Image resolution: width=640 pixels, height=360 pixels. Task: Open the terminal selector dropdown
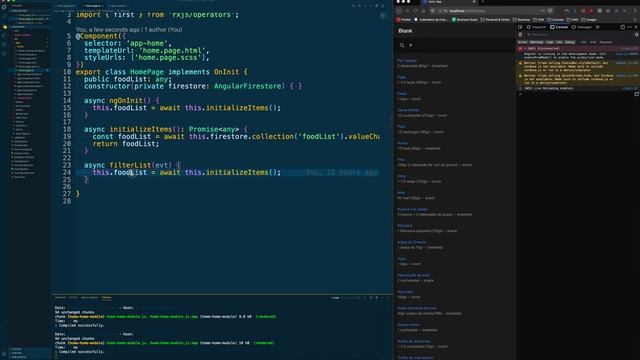(345, 298)
